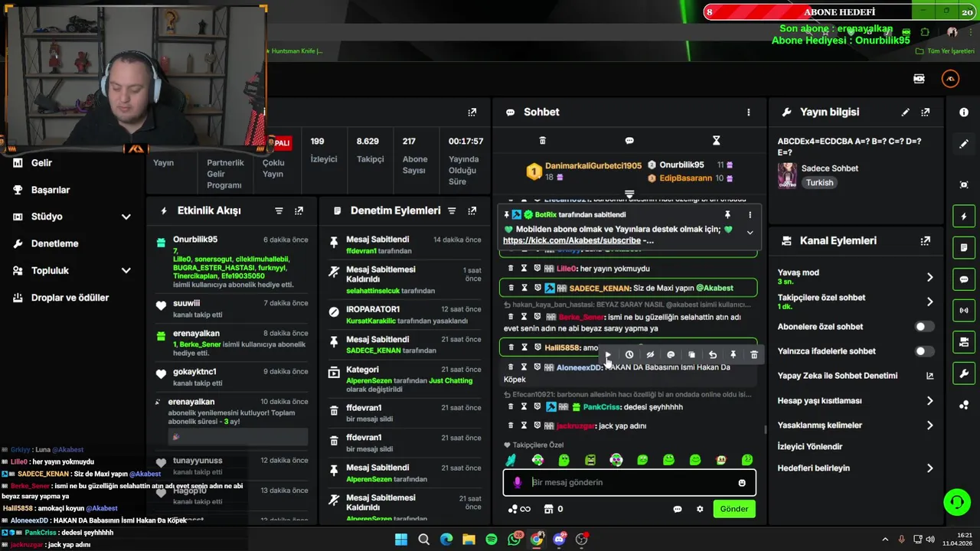Unpin the BotRix pinned message with pin icon
The height and width of the screenshot is (551, 980).
pyautogui.click(x=727, y=215)
